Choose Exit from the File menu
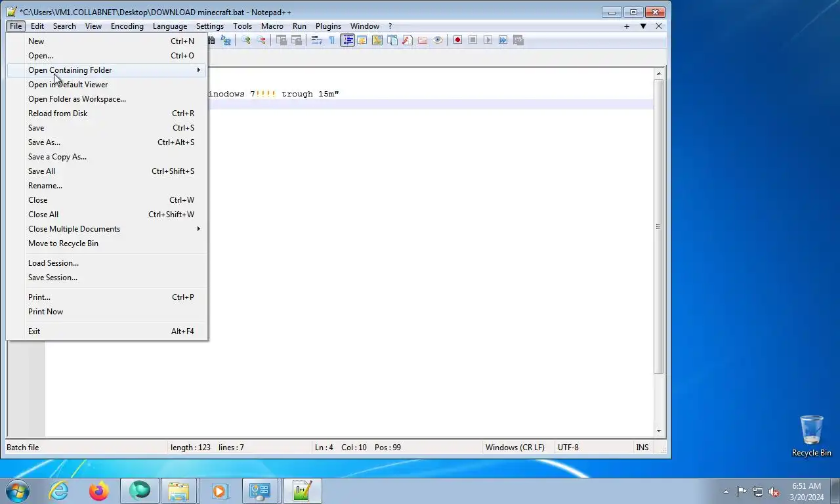Viewport: 840px width, 504px height. pyautogui.click(x=107, y=331)
